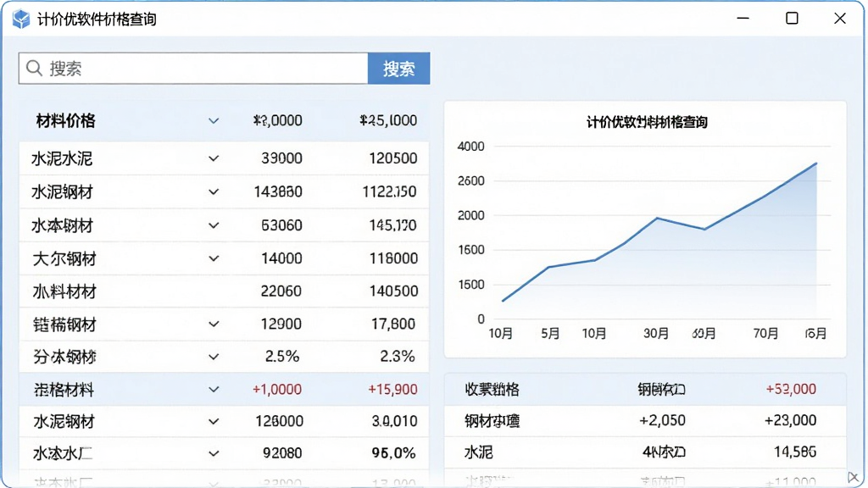868x488 pixels.
Task: Click the 2600 label on chart axis
Action: tap(471, 181)
